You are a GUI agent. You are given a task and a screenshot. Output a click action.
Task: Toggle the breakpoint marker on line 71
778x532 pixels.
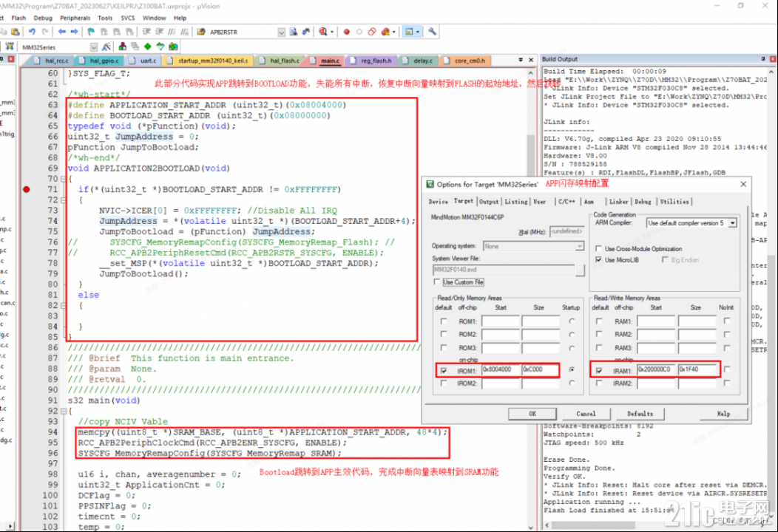27,189
